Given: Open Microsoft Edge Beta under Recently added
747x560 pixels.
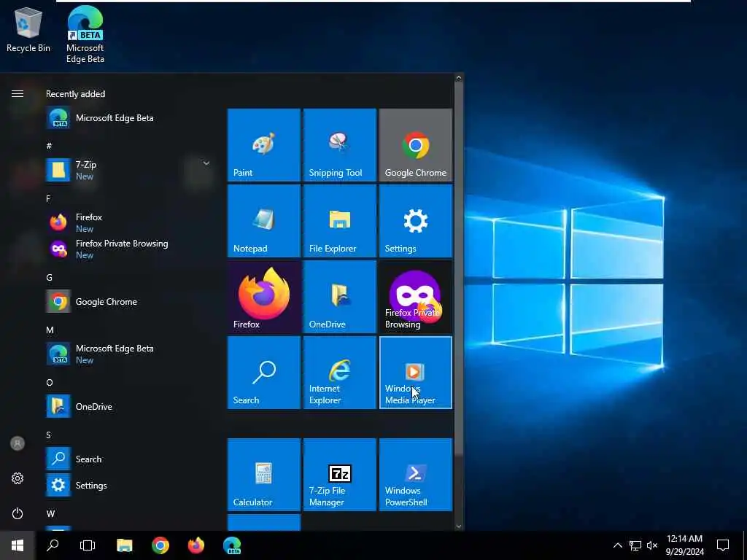Looking at the screenshot, I should pos(128,117).
